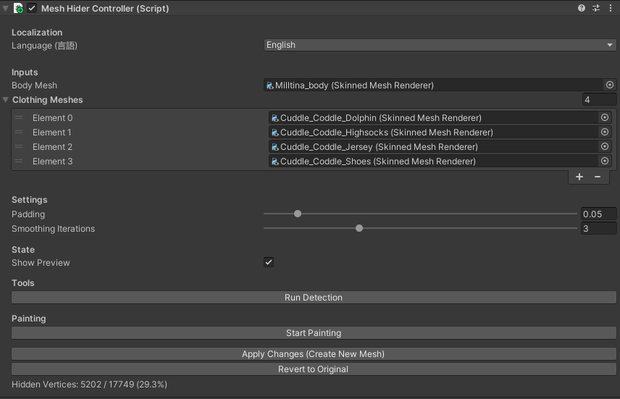Click the Padding label
The width and height of the screenshot is (620, 399).
(28, 214)
